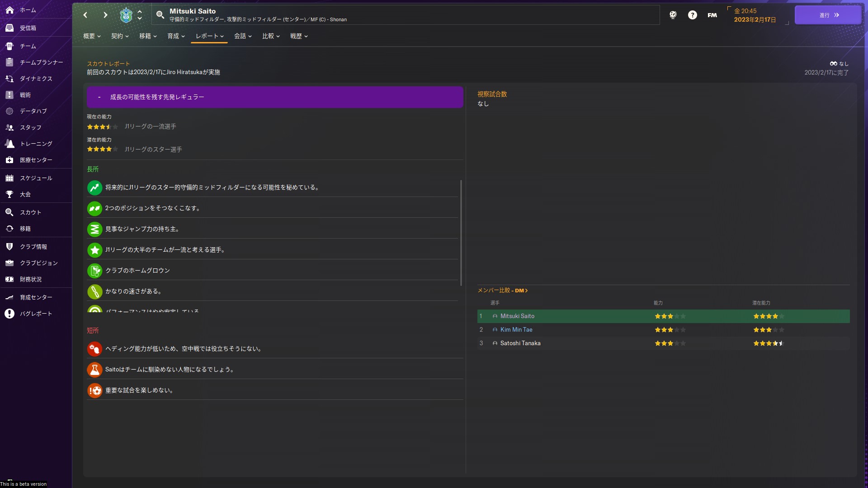Click the help question mark icon
This screenshot has width=868, height=488.
(692, 15)
